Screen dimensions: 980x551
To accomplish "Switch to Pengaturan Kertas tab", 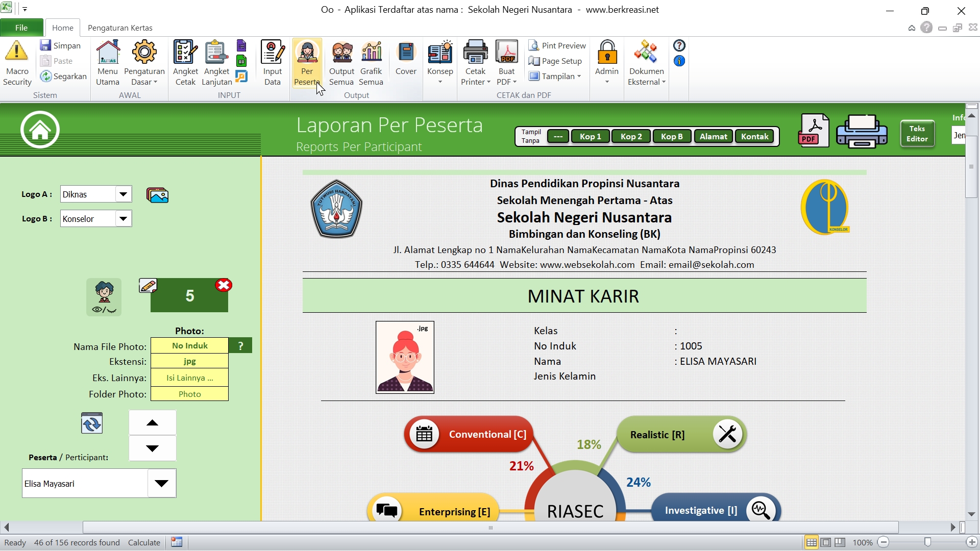I will click(x=120, y=28).
